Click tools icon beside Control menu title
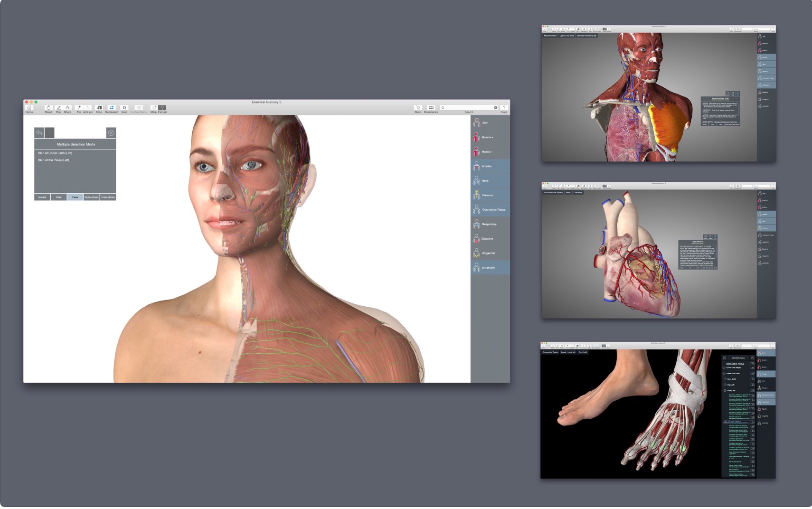Viewport: 812px width, 509px height. tap(724, 358)
